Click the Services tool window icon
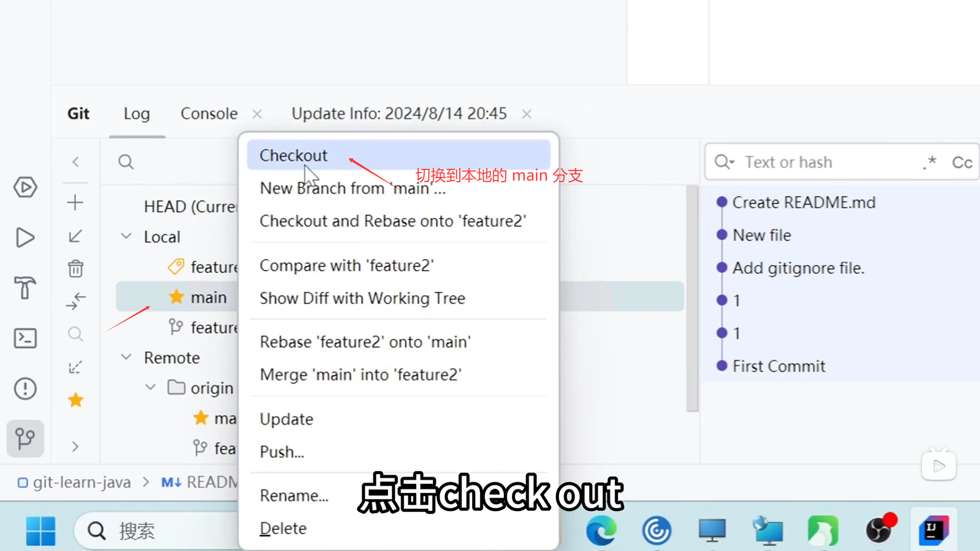Viewport: 980px width, 551px height. pos(25,187)
